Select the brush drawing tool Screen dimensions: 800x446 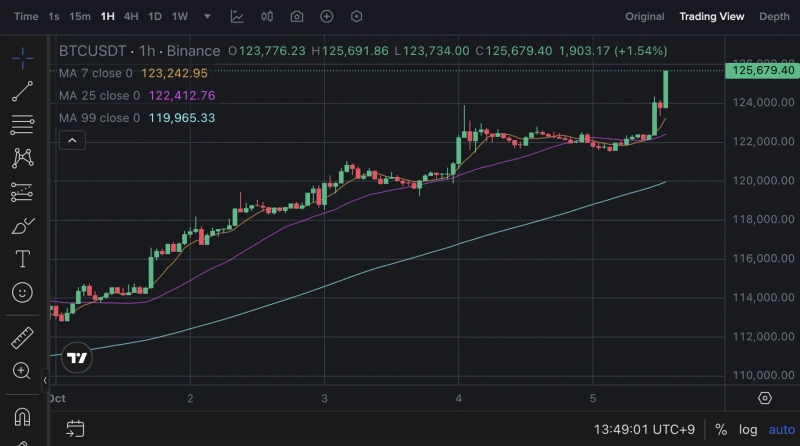tap(22, 227)
